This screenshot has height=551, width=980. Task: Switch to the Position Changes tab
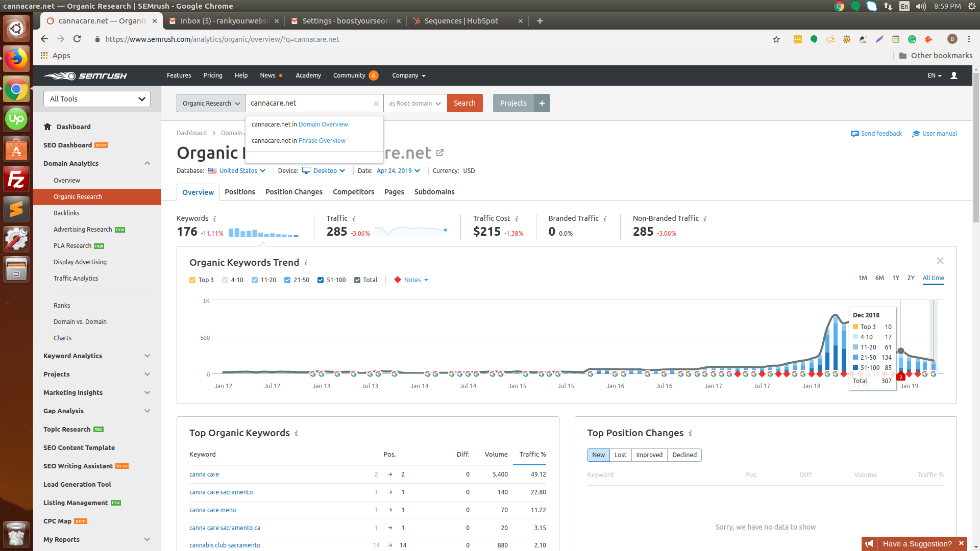(x=294, y=192)
